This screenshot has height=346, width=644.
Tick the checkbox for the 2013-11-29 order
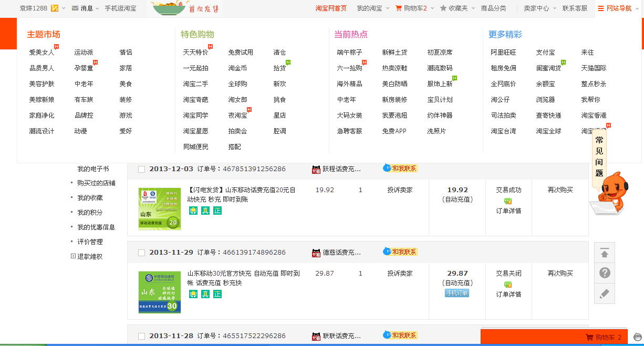click(141, 253)
